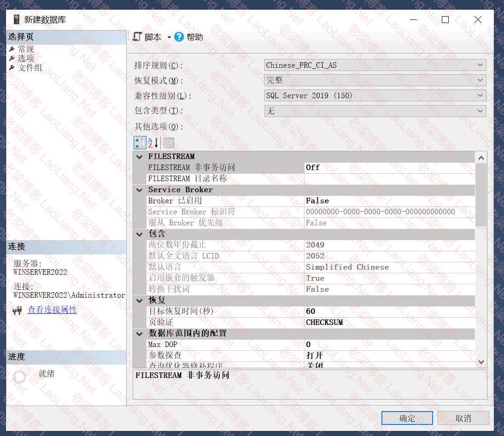Click the connection properties icon
This screenshot has height=436, width=504.
(18, 311)
